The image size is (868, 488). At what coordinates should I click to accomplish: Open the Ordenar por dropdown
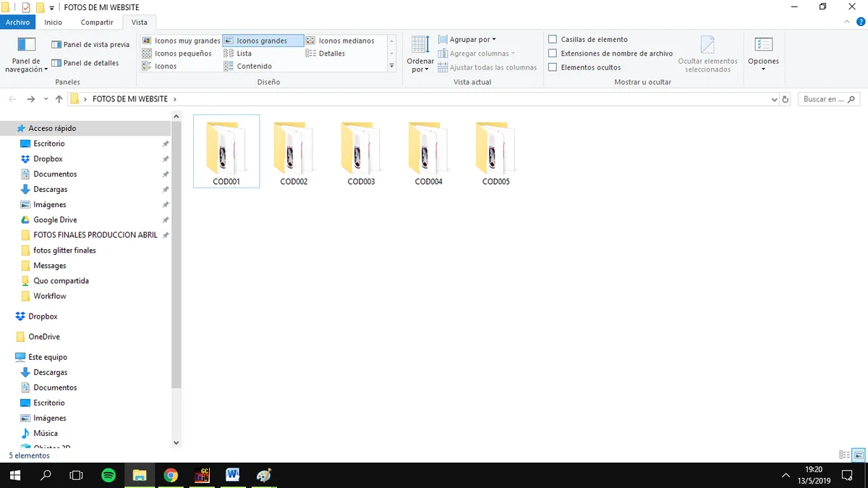point(420,54)
